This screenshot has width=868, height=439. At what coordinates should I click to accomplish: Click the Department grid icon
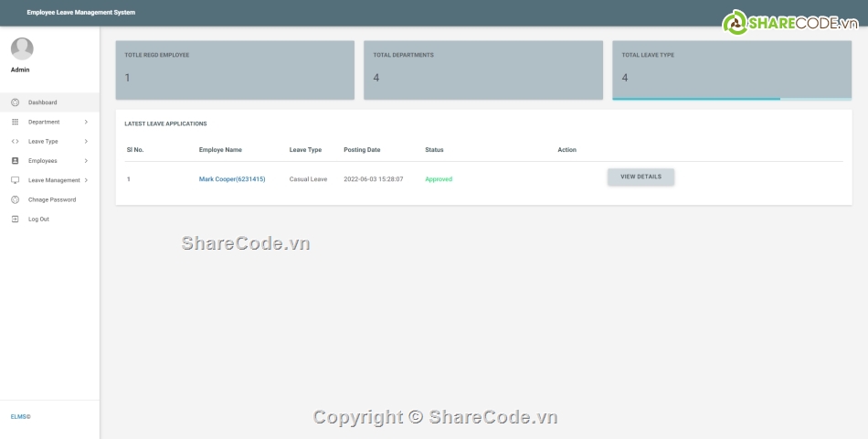pos(16,122)
